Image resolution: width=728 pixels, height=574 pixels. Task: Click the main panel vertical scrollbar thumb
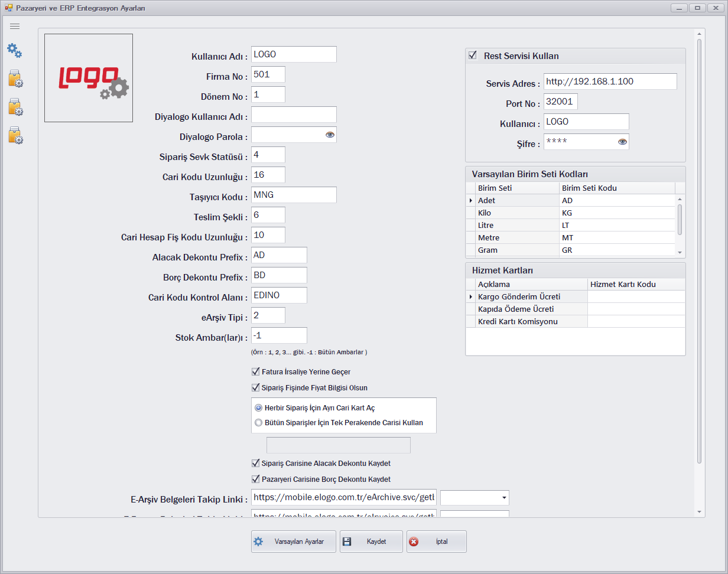699,251
